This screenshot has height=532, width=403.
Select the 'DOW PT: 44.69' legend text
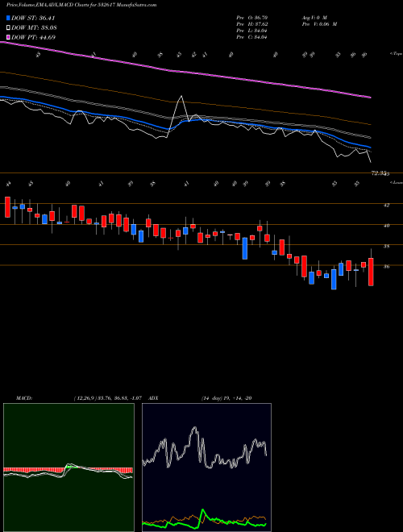34,37
